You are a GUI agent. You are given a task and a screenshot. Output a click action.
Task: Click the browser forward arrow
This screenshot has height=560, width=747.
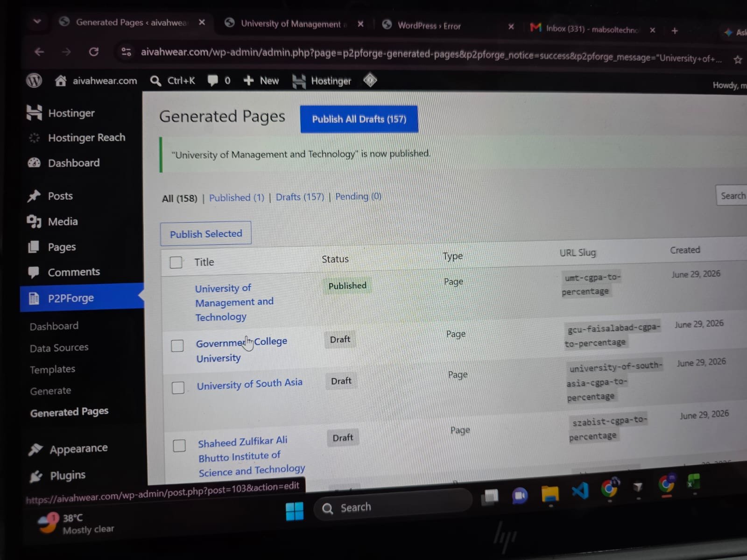pos(66,52)
